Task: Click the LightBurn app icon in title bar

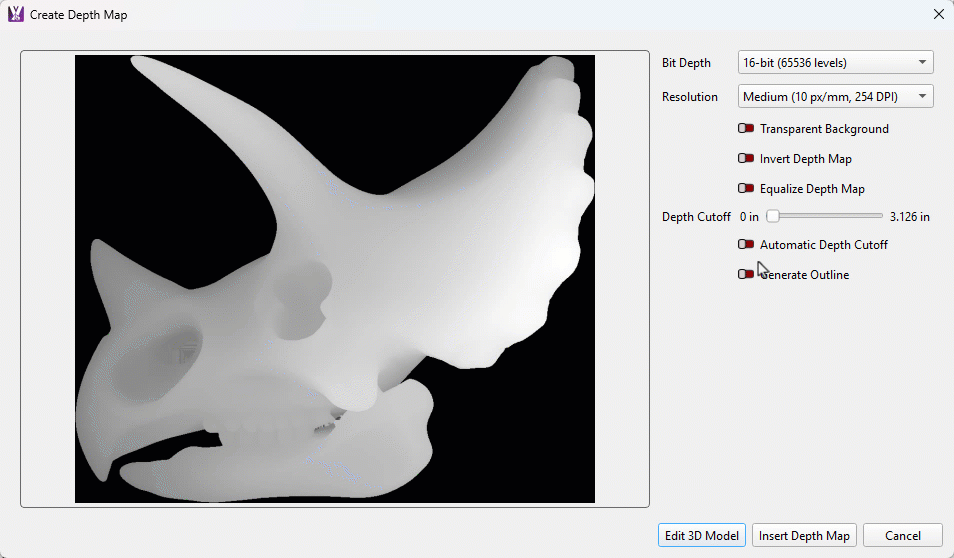Action: click(16, 14)
